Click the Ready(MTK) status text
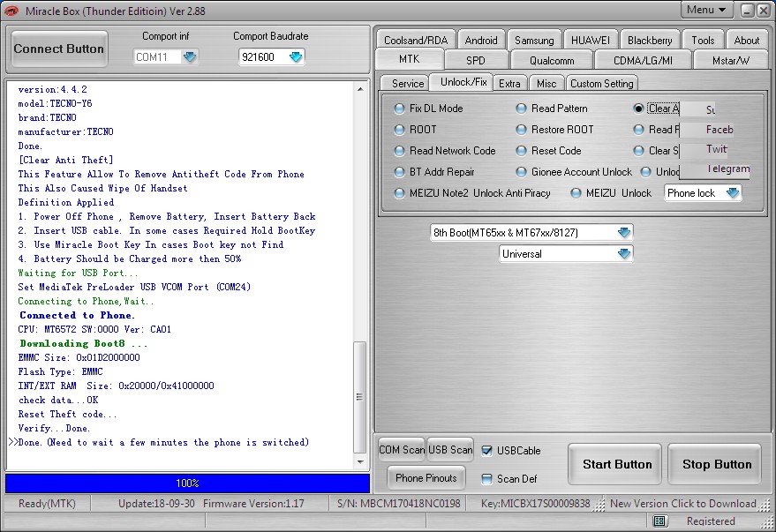 47,503
